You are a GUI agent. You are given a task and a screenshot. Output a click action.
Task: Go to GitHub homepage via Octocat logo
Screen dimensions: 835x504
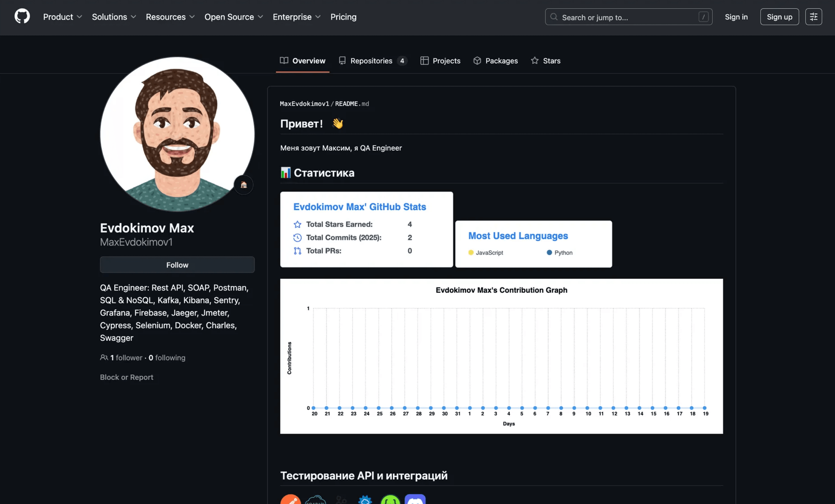pyautogui.click(x=22, y=17)
